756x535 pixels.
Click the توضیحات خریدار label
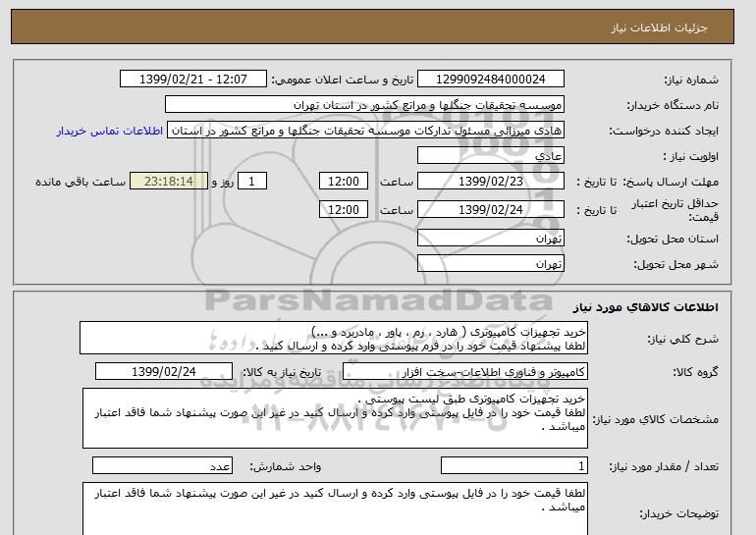point(678,513)
